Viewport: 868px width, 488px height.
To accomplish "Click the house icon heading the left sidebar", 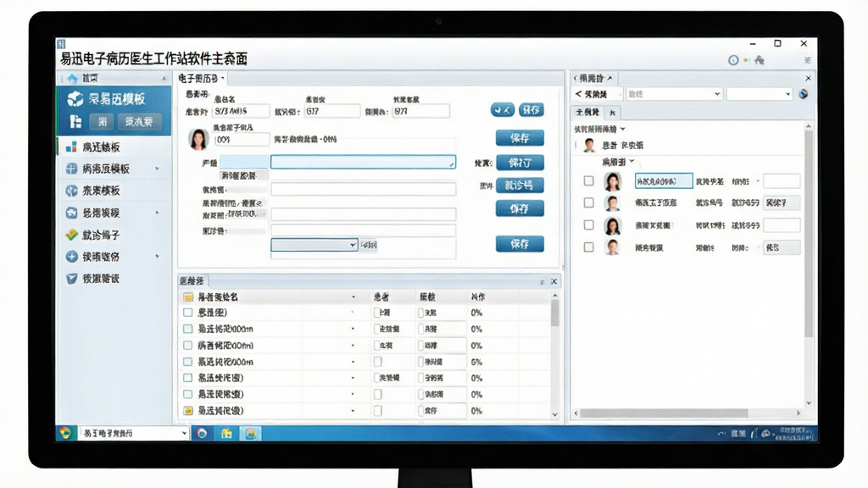I will tap(72, 79).
